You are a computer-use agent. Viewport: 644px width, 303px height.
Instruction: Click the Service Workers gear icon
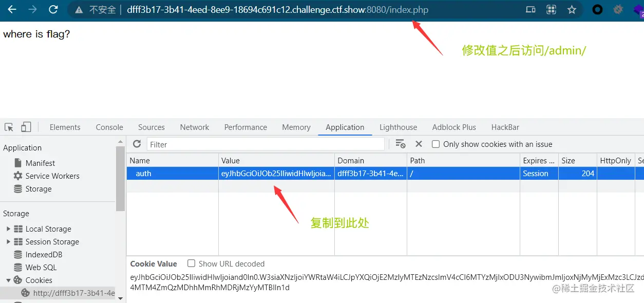pos(17,176)
